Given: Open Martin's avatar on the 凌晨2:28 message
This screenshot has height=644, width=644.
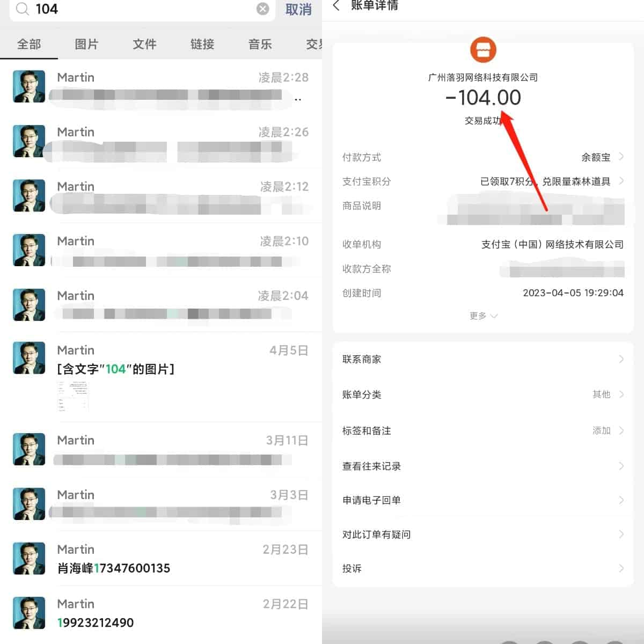Looking at the screenshot, I should (x=29, y=86).
